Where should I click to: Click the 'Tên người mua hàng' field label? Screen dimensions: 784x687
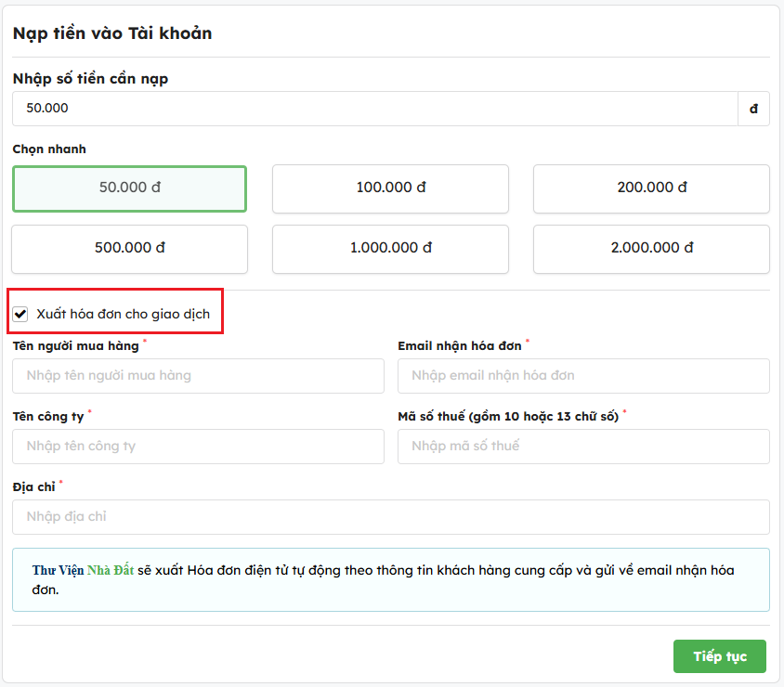(75, 346)
